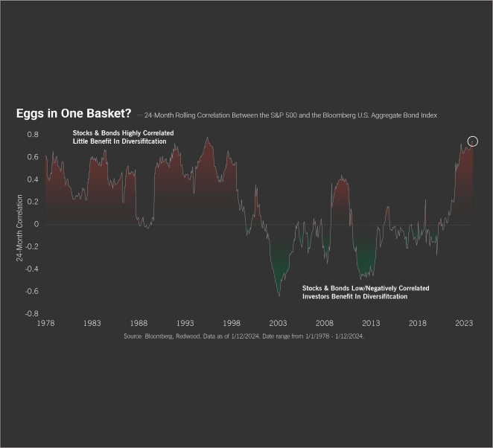
Task: Click the chart title 'Eggs in One Basket?'
Action: [x=74, y=114]
